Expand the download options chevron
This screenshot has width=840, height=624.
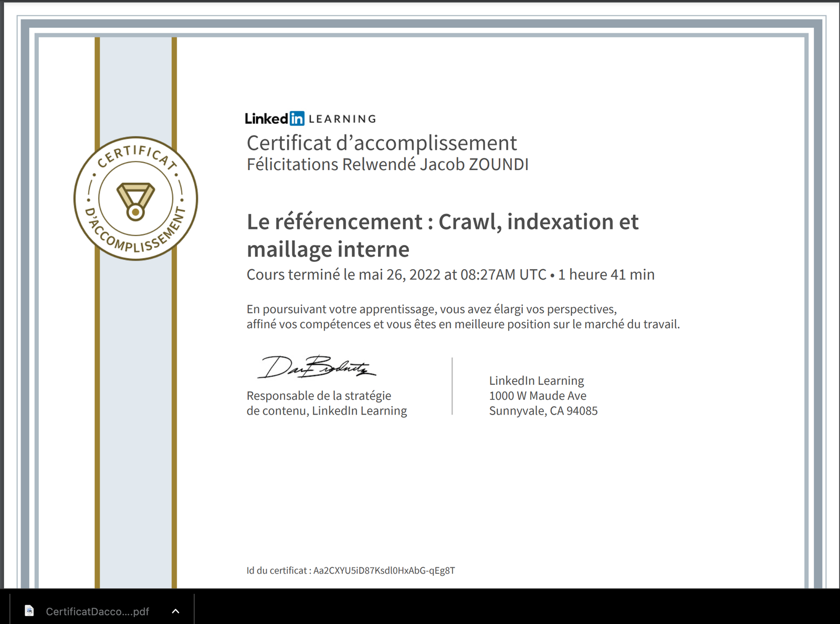click(176, 611)
